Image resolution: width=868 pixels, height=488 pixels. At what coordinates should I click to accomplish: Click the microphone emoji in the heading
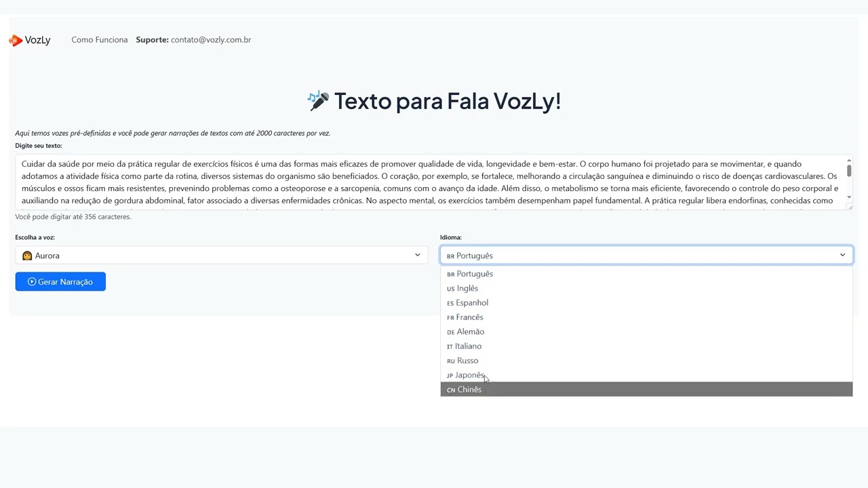[318, 101]
